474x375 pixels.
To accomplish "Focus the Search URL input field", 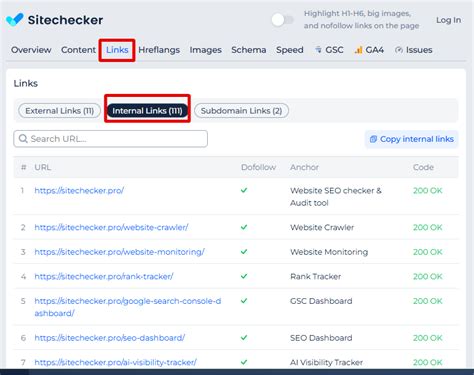I will pos(110,139).
